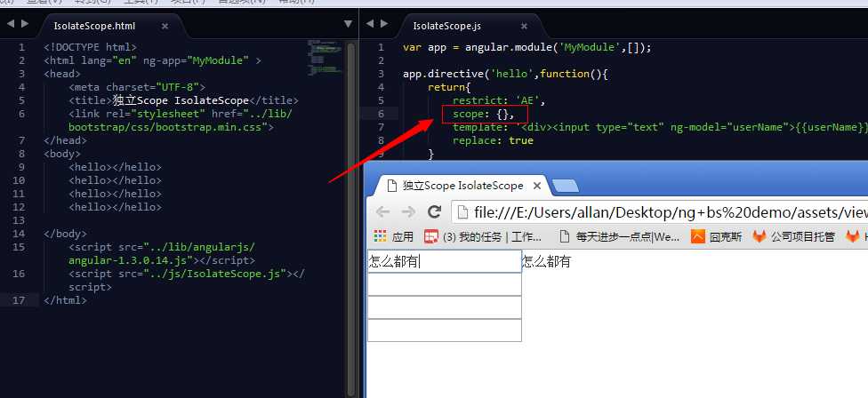
Task: Open the 囧克斯 bookmark
Action: click(x=716, y=237)
